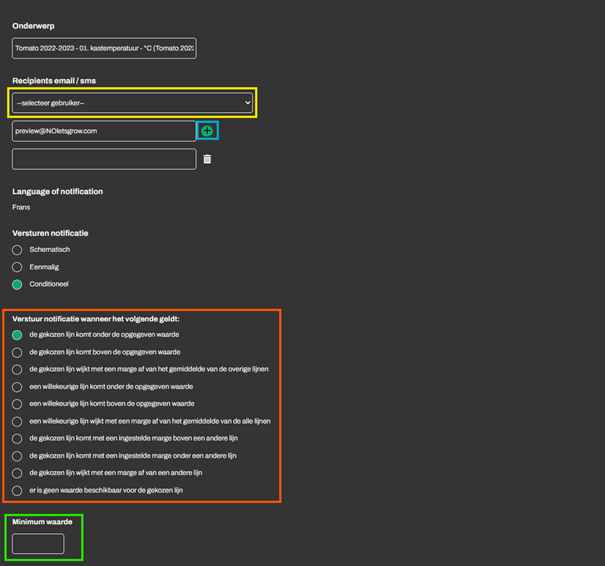
Task: Open the '--selecteer gebruiker--' dropdown
Action: (133, 102)
